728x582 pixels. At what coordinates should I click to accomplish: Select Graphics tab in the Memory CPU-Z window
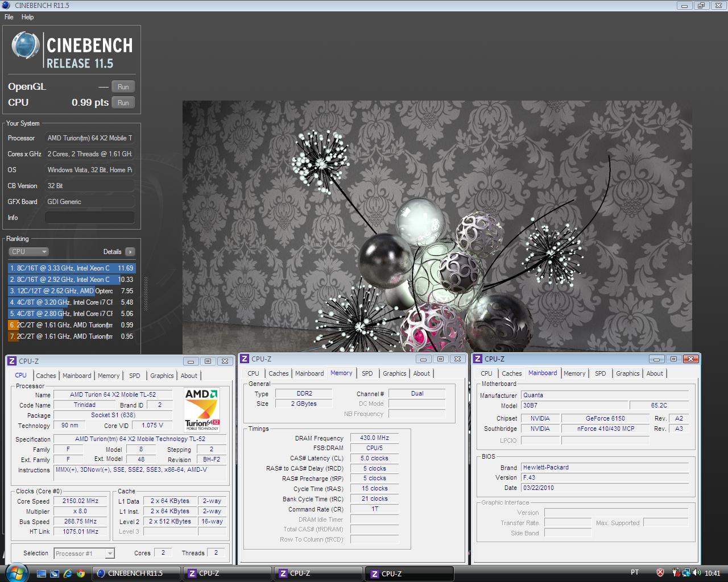[x=395, y=373]
